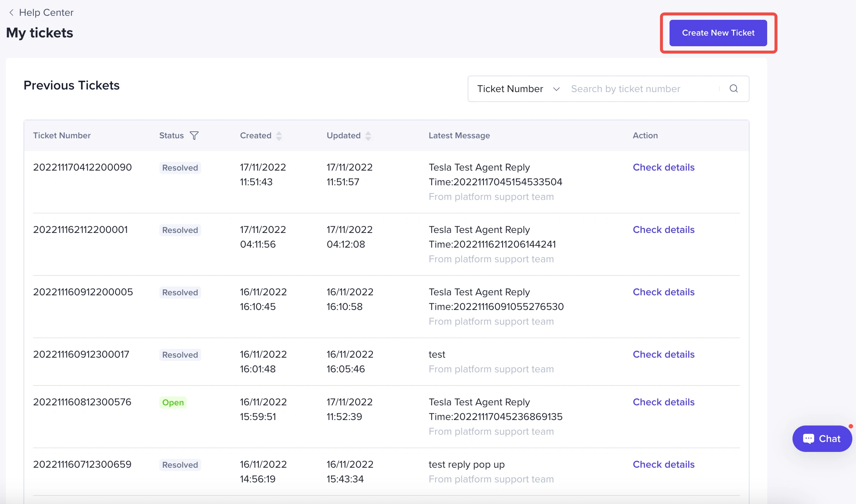The width and height of the screenshot is (856, 504).
Task: Check details for ticket 202211160912300017
Action: [x=663, y=354]
